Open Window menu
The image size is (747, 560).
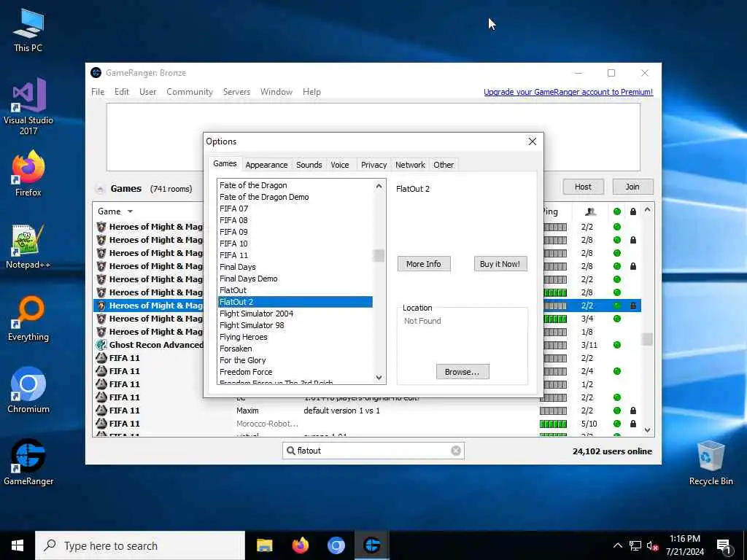point(276,92)
